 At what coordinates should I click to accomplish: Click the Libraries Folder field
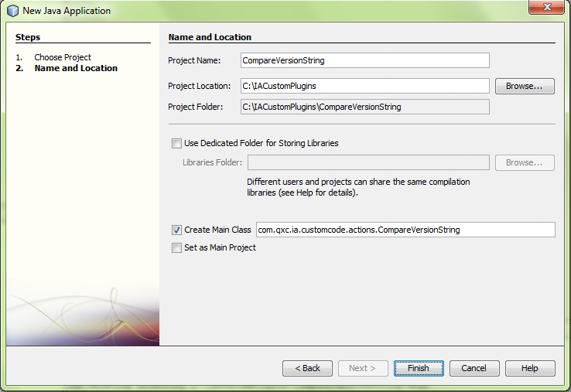click(368, 162)
